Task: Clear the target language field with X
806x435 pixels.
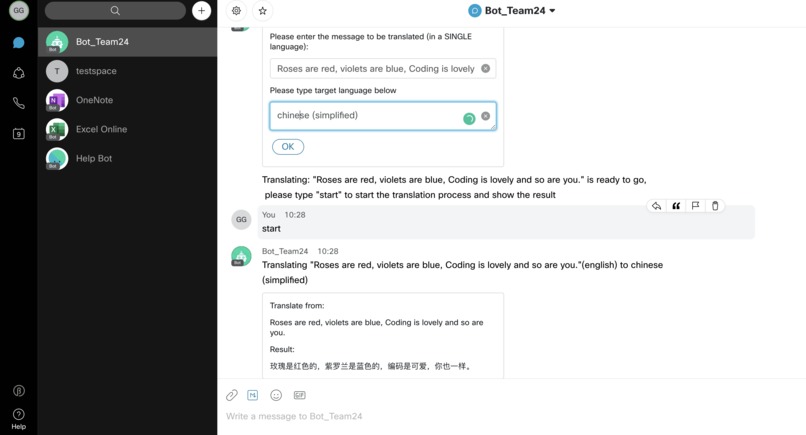Action: (485, 116)
